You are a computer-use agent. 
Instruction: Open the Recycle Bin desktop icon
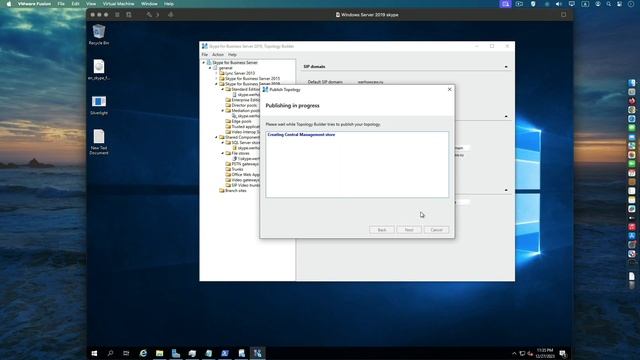click(x=99, y=34)
